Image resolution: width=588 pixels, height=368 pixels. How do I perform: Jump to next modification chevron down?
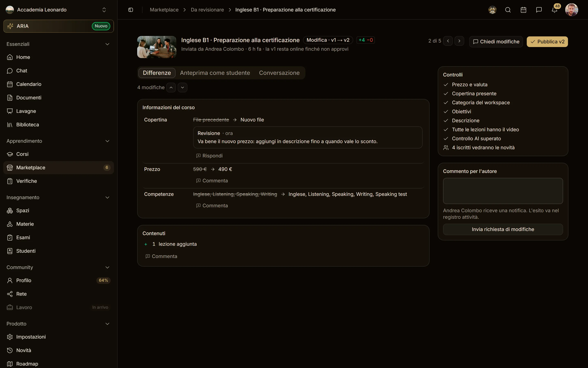point(183,87)
